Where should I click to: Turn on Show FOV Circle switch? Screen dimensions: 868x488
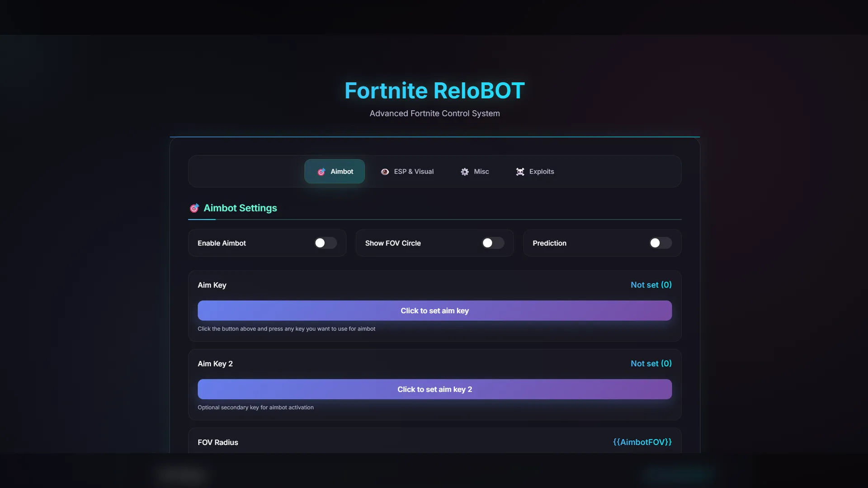[x=493, y=243]
